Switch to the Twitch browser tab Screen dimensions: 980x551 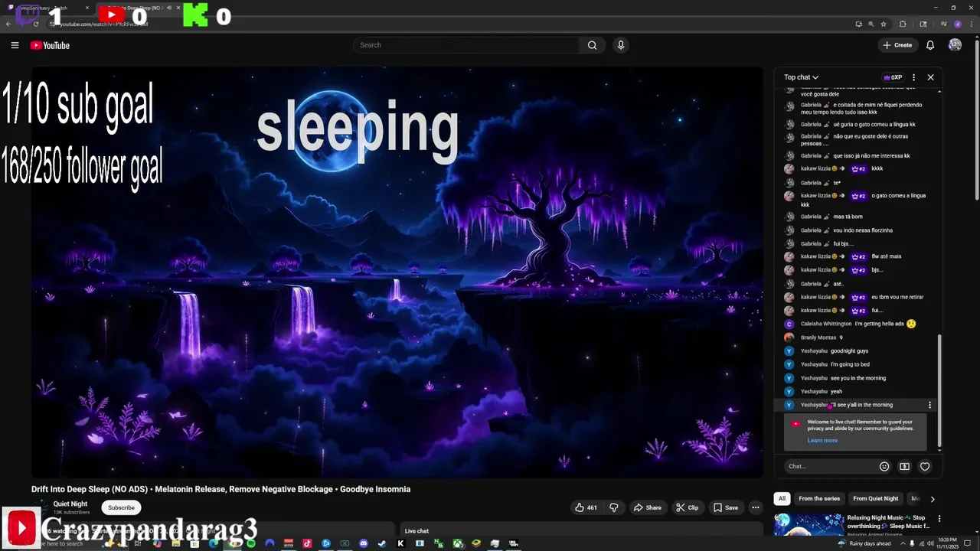46,8
